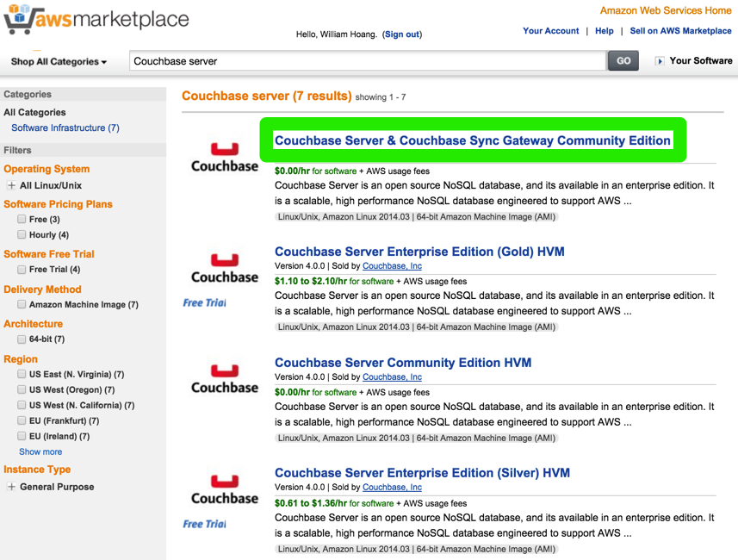The width and height of the screenshot is (738, 560).
Task: Open Couchbase Server Enterprise Edition (Gold) HVM
Action: tap(419, 252)
